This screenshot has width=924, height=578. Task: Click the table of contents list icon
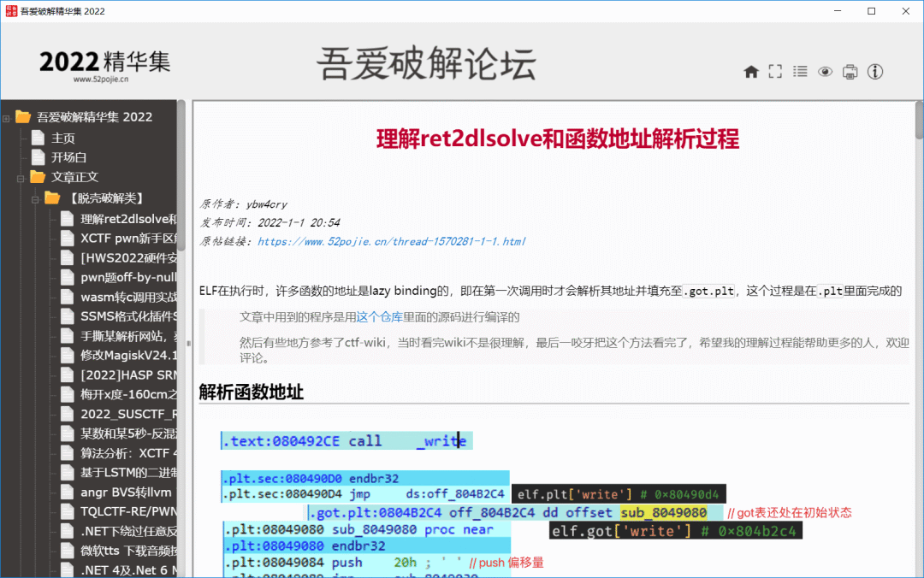[800, 72]
